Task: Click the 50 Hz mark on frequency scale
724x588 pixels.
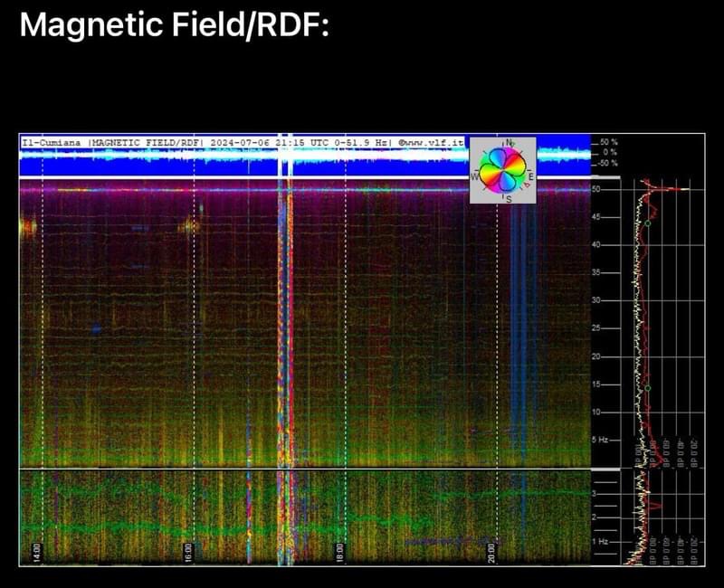Action: click(598, 189)
